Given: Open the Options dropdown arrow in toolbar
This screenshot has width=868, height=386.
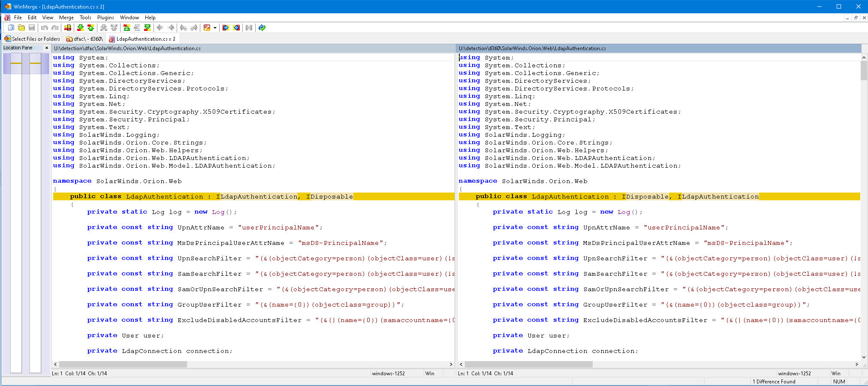Looking at the screenshot, I should (x=215, y=28).
